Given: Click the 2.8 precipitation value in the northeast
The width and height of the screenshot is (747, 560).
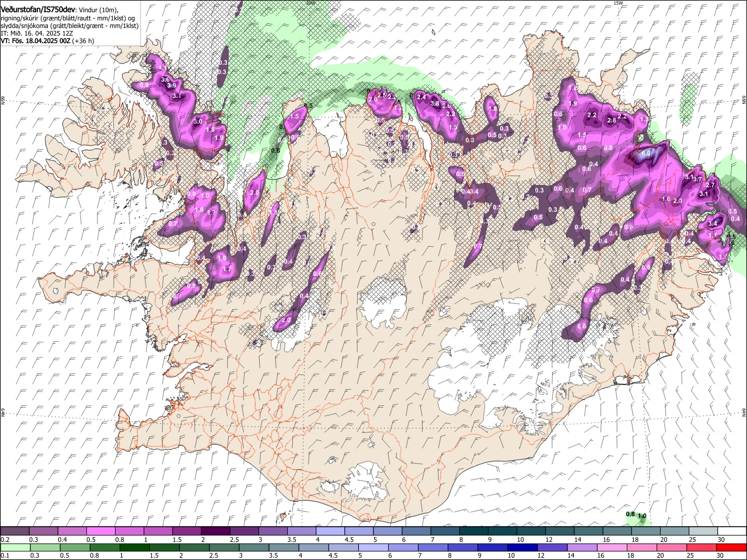Looking at the screenshot, I should click(x=612, y=121).
